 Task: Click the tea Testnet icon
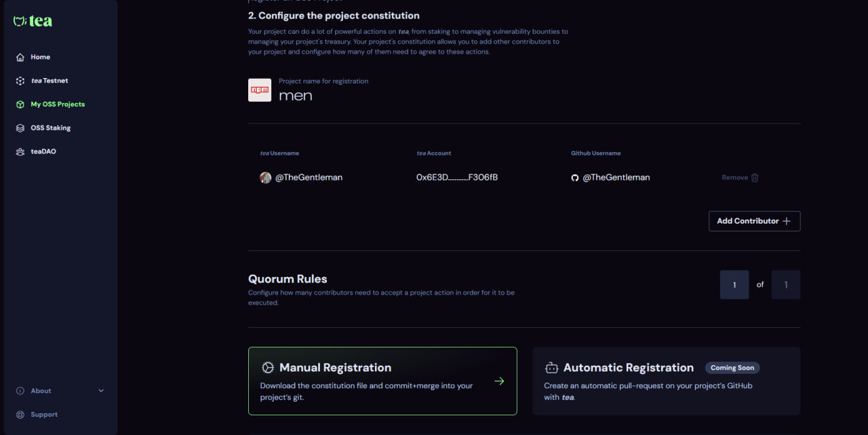(x=20, y=81)
